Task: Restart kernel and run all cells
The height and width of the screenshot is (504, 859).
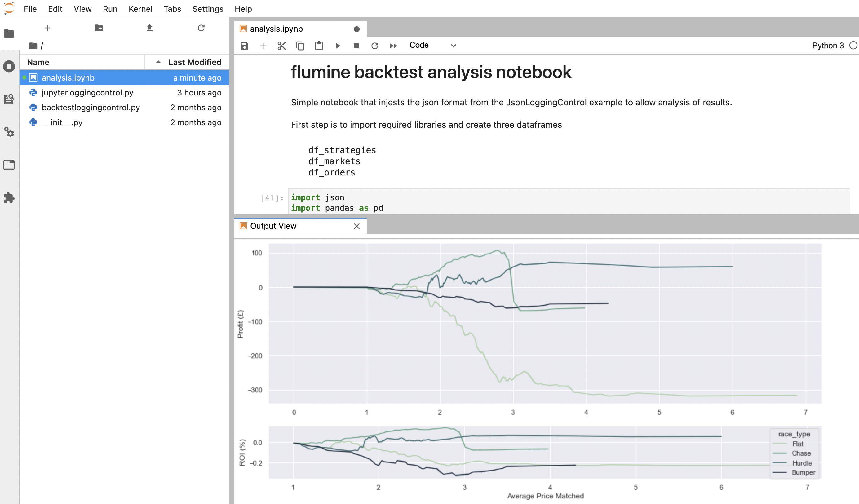Action: point(393,46)
